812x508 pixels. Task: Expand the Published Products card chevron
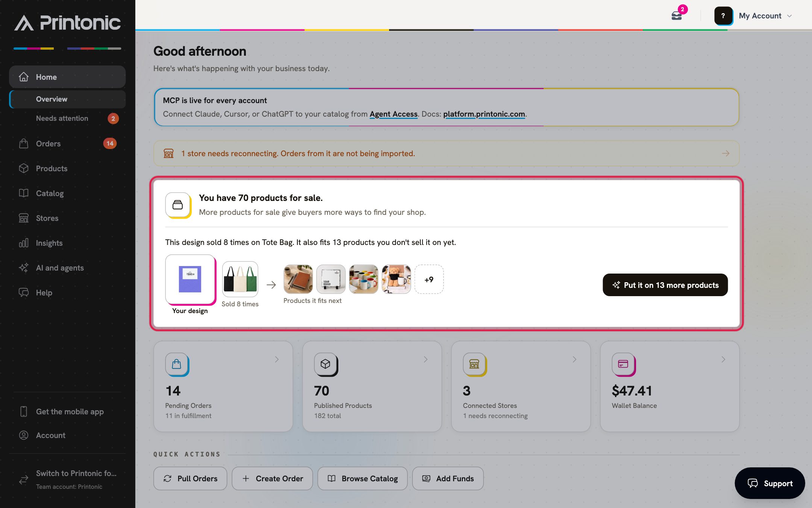pyautogui.click(x=426, y=359)
